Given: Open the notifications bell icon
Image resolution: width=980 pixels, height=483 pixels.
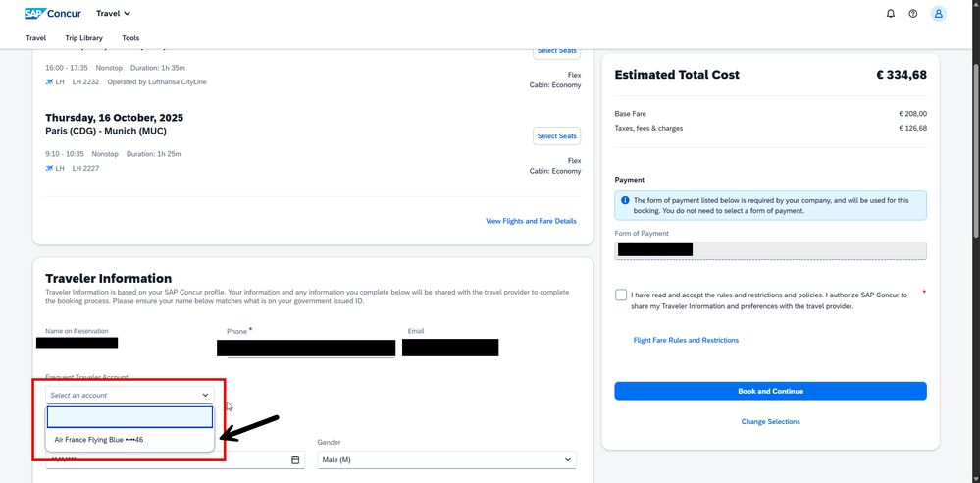Looking at the screenshot, I should click(891, 14).
